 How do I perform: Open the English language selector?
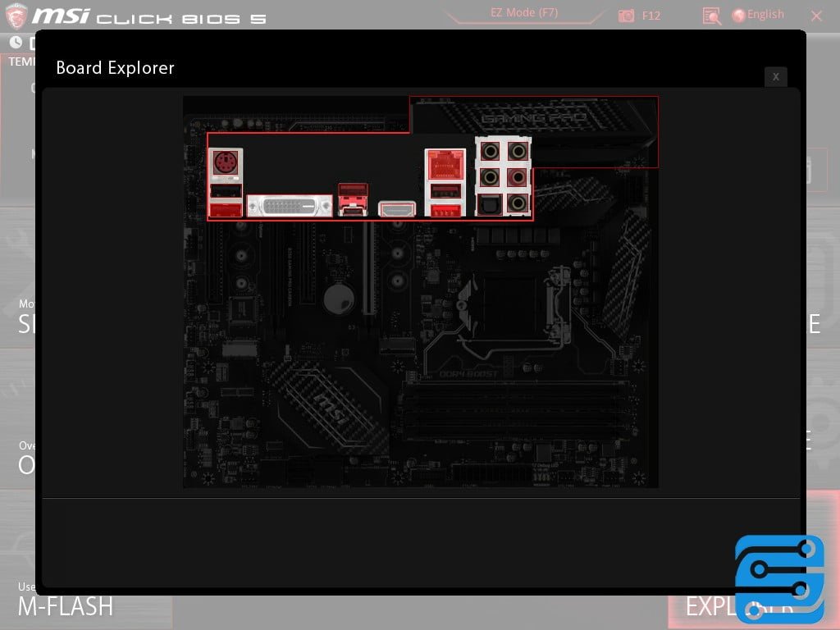click(759, 14)
